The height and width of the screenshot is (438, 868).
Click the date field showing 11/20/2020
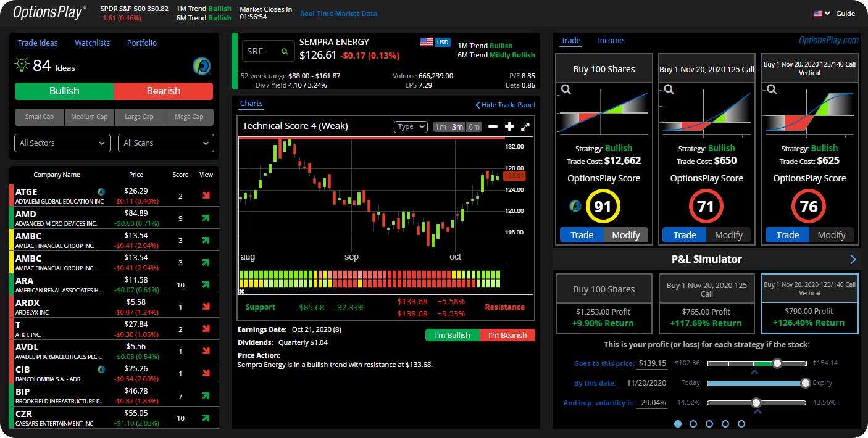(x=643, y=383)
